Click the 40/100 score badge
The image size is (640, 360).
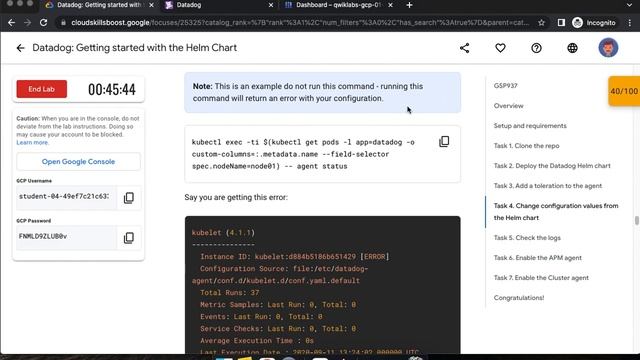click(x=624, y=91)
